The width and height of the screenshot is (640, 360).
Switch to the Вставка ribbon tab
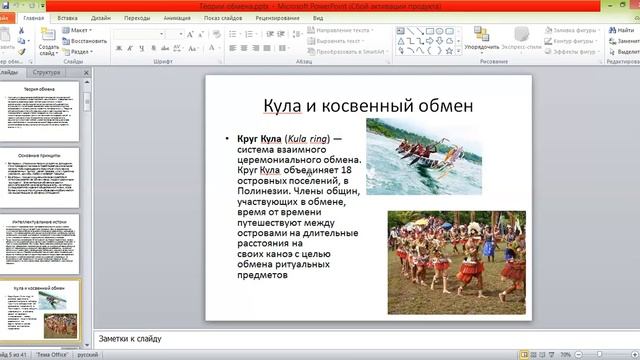[67, 18]
